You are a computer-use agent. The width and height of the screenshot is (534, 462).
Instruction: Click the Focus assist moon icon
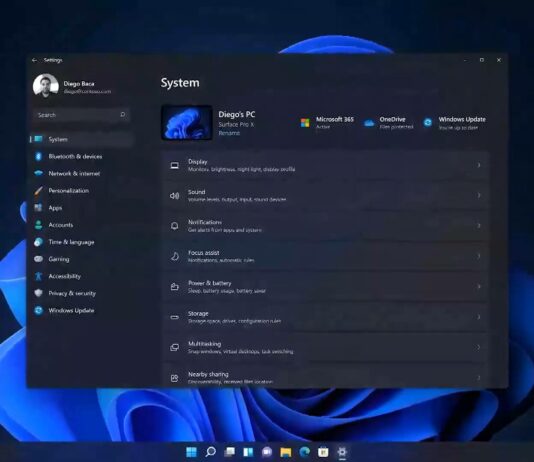(x=175, y=256)
